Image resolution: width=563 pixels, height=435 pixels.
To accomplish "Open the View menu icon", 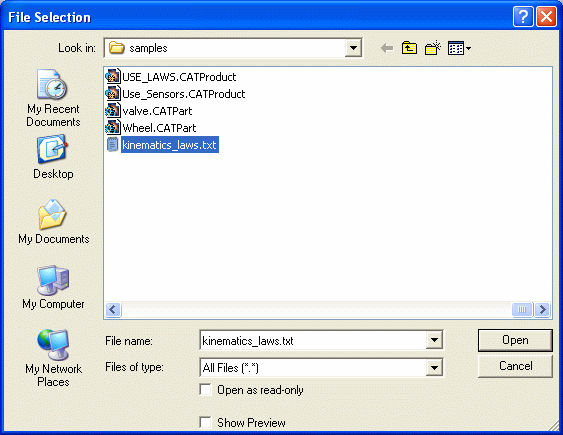I will point(459,48).
